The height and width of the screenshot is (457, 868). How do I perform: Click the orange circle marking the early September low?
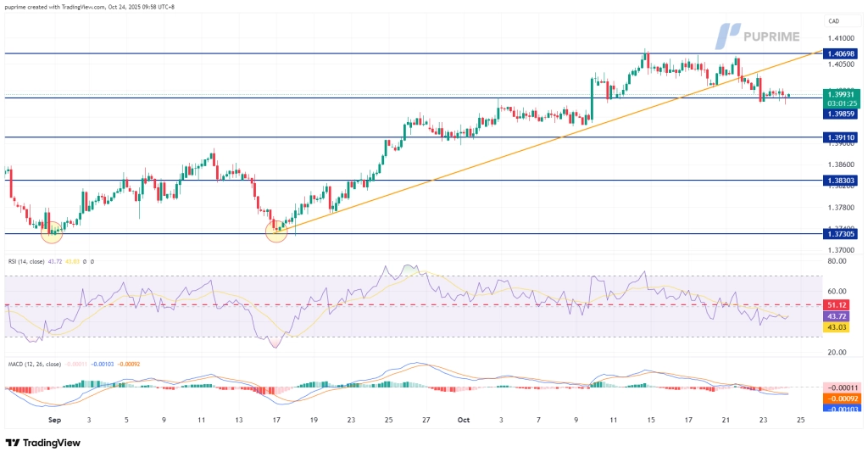coord(53,230)
